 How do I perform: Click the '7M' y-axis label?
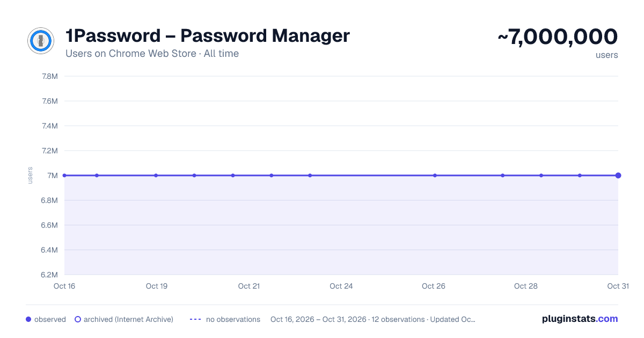click(53, 175)
